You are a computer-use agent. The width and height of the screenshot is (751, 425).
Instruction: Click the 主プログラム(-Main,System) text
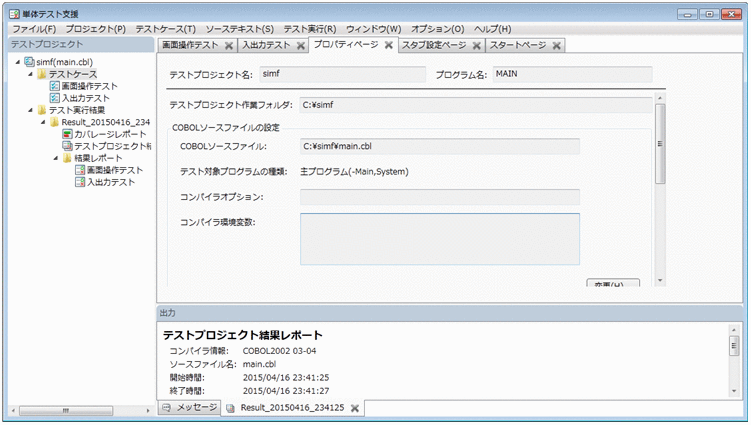pyautogui.click(x=354, y=172)
